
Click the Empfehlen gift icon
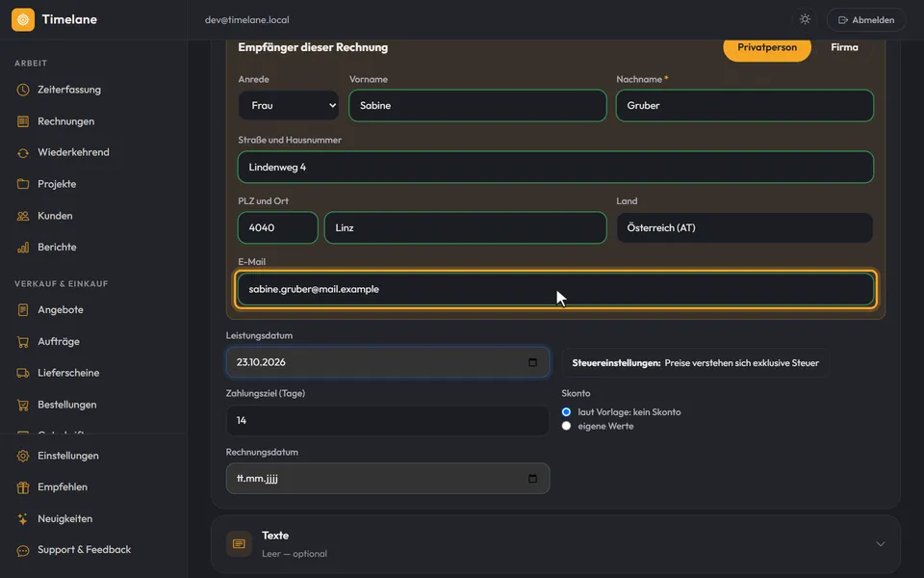(23, 487)
